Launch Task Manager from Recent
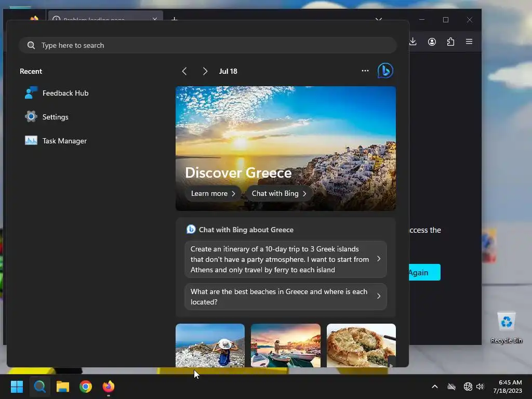 (56, 140)
